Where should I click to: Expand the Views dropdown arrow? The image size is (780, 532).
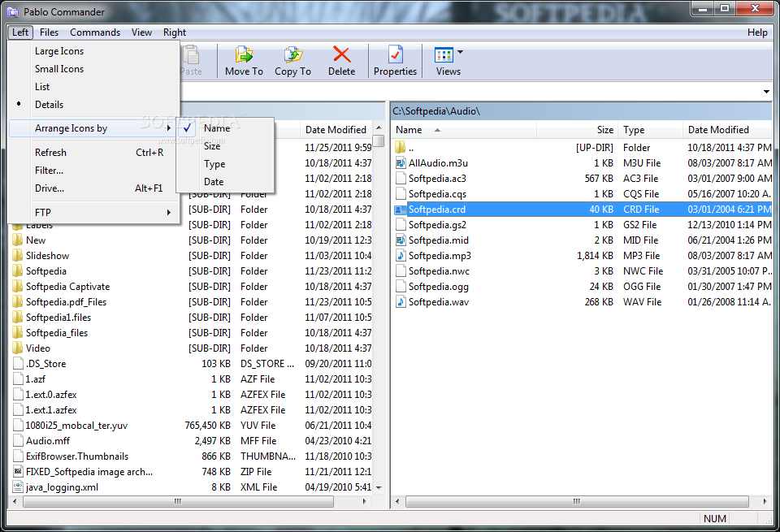(460, 52)
